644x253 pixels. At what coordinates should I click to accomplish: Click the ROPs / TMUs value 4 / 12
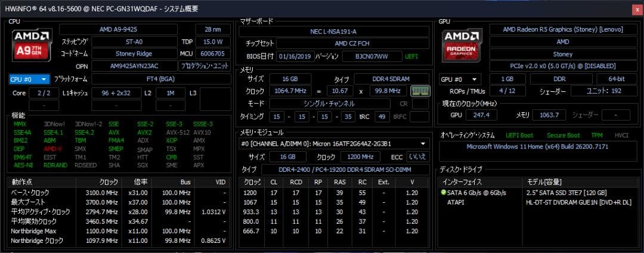click(509, 91)
